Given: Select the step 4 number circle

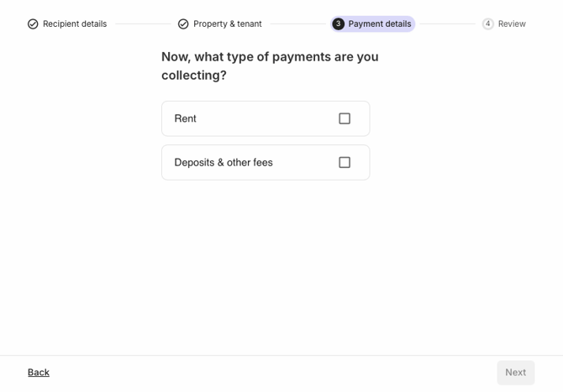Looking at the screenshot, I should coord(487,24).
